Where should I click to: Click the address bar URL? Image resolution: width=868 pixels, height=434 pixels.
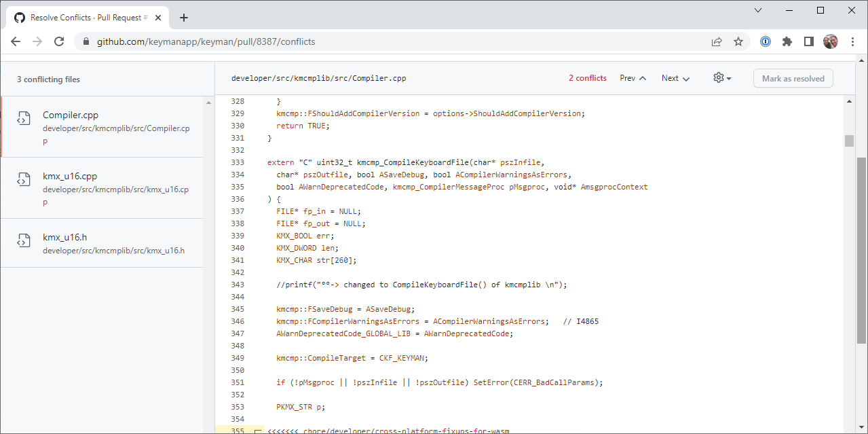206,41
